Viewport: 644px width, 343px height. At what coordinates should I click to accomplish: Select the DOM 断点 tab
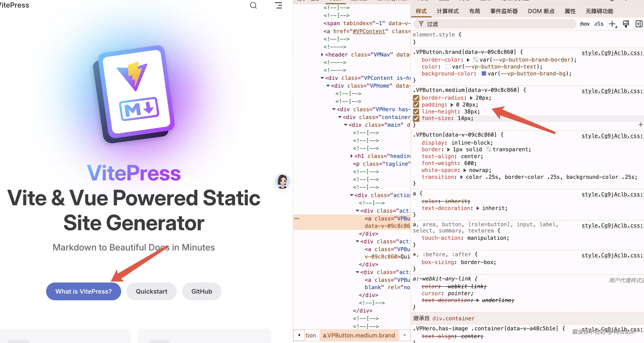[541, 11]
